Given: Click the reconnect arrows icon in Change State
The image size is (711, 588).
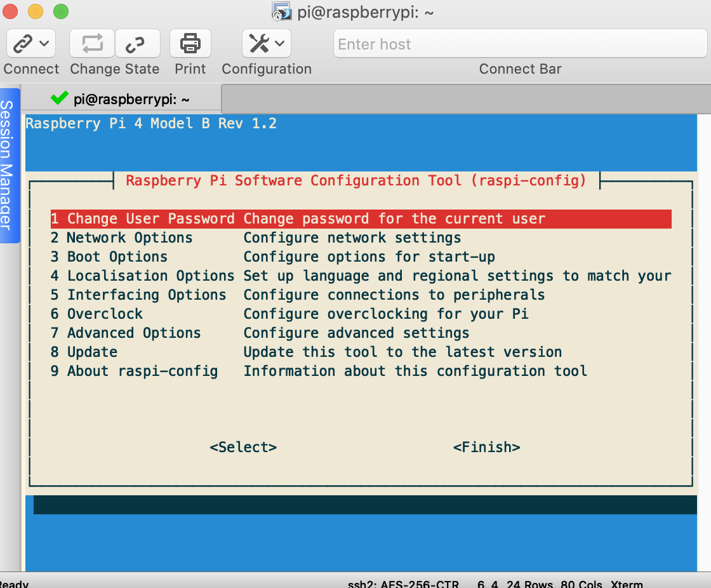Looking at the screenshot, I should click(x=92, y=44).
